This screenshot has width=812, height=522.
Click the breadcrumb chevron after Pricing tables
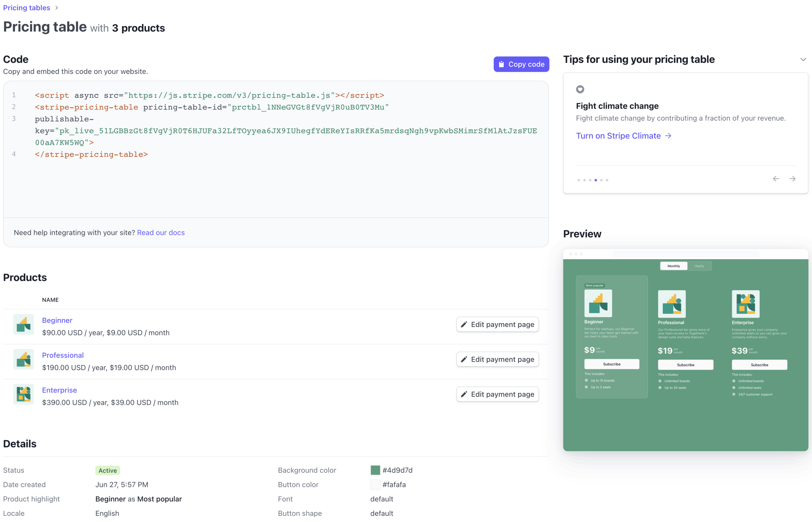pyautogui.click(x=57, y=8)
